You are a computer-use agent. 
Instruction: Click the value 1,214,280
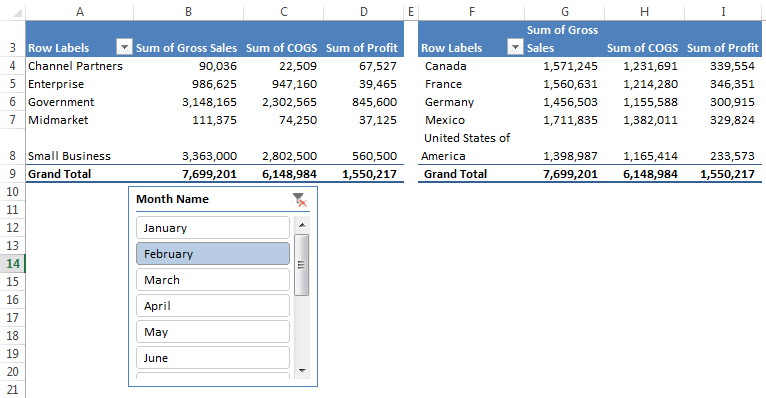point(651,84)
